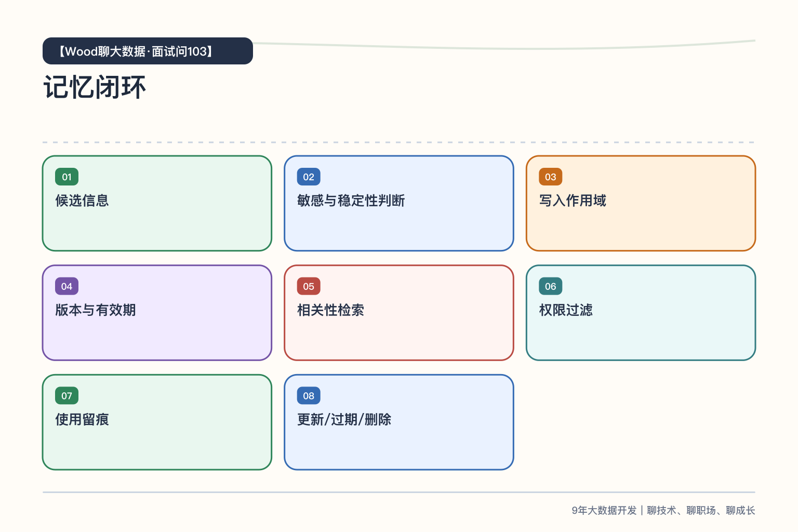798x532 pixels.
Task: Click the 07 number badge
Action: (x=66, y=396)
